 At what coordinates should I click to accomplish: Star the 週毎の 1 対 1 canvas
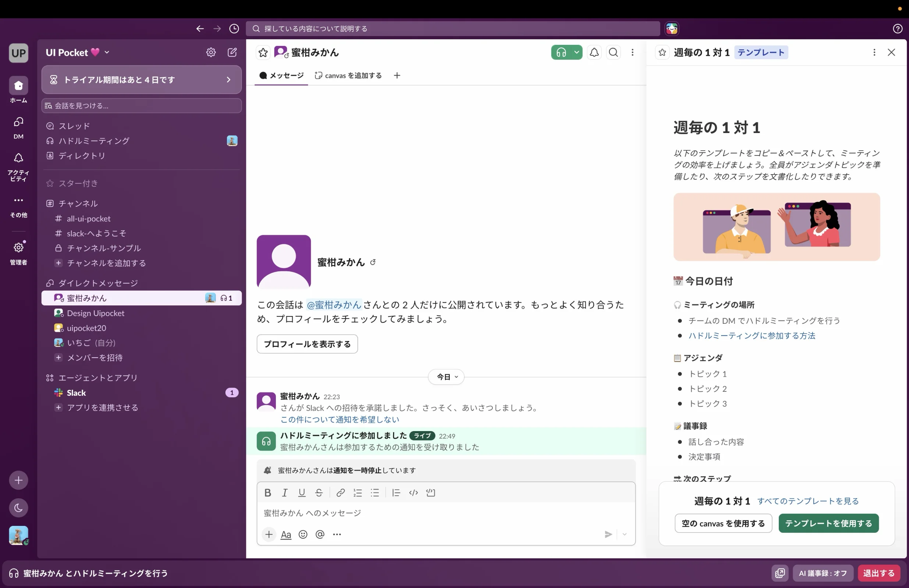(662, 52)
